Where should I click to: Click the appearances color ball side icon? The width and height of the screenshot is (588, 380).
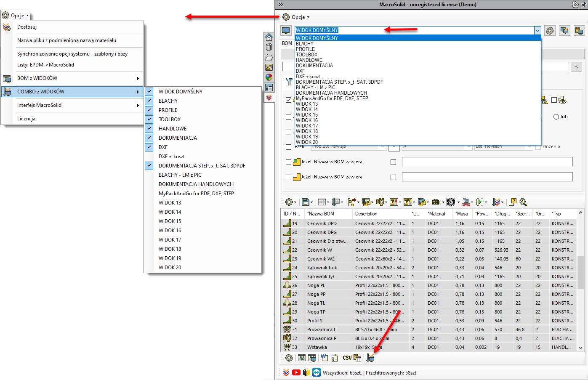pyautogui.click(x=269, y=77)
